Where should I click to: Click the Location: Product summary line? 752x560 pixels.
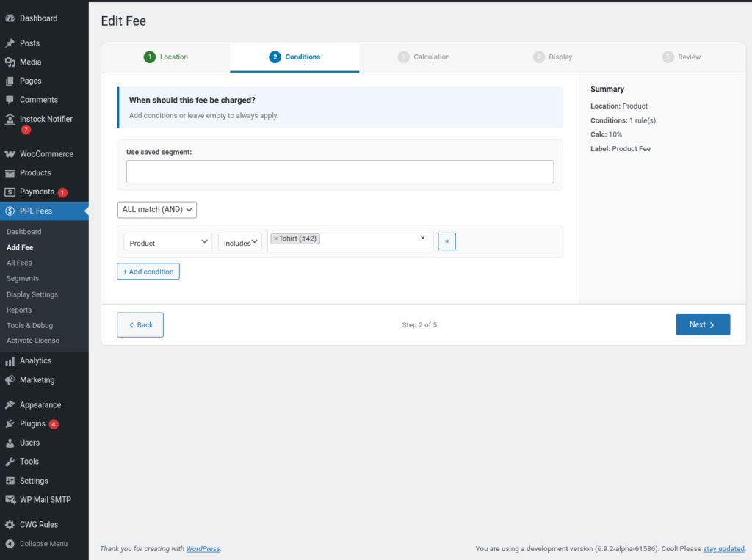click(x=619, y=106)
